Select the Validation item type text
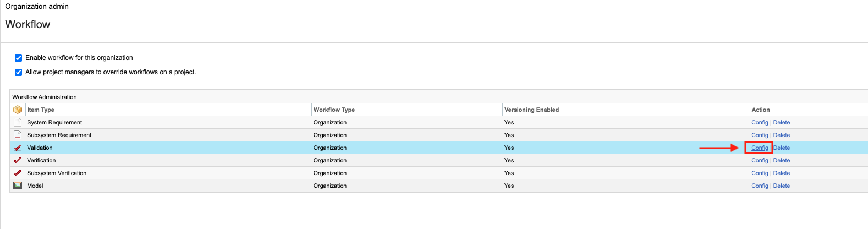The image size is (868, 229). coord(40,148)
